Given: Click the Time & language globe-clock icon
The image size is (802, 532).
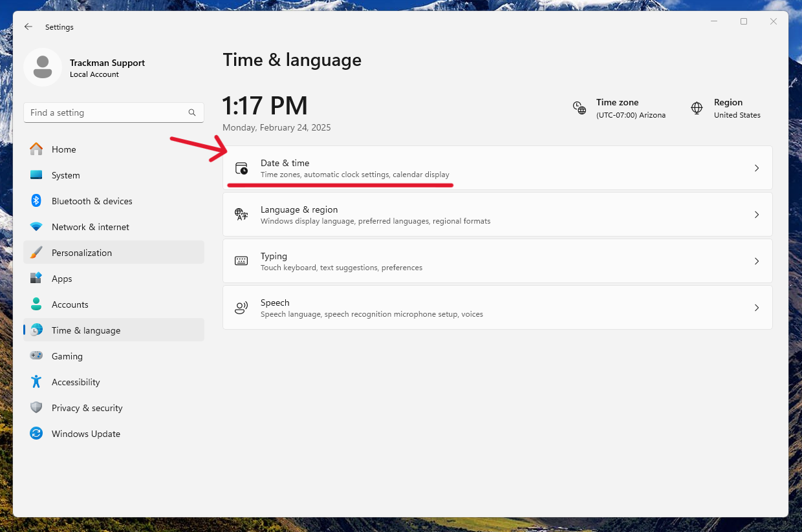Looking at the screenshot, I should (x=37, y=330).
